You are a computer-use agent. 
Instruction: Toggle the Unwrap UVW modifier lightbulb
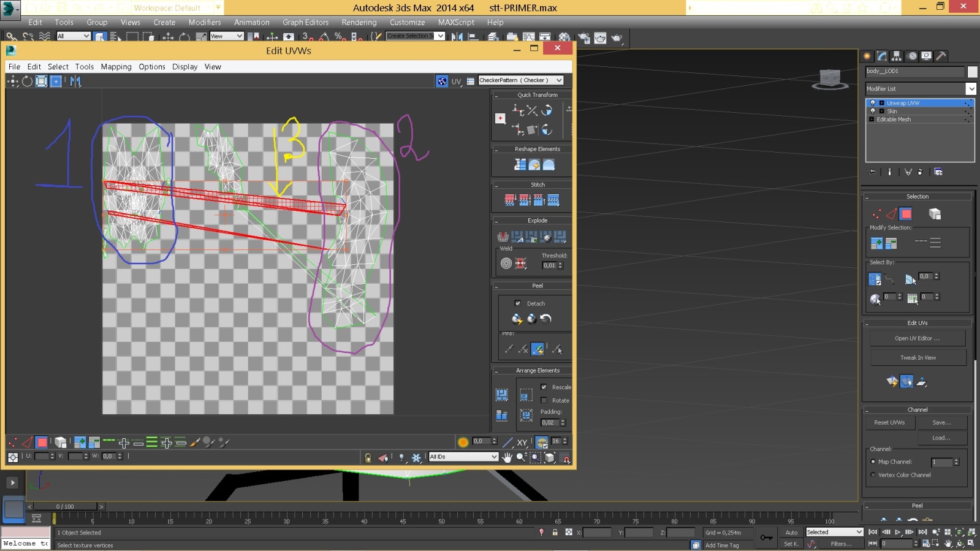point(873,103)
